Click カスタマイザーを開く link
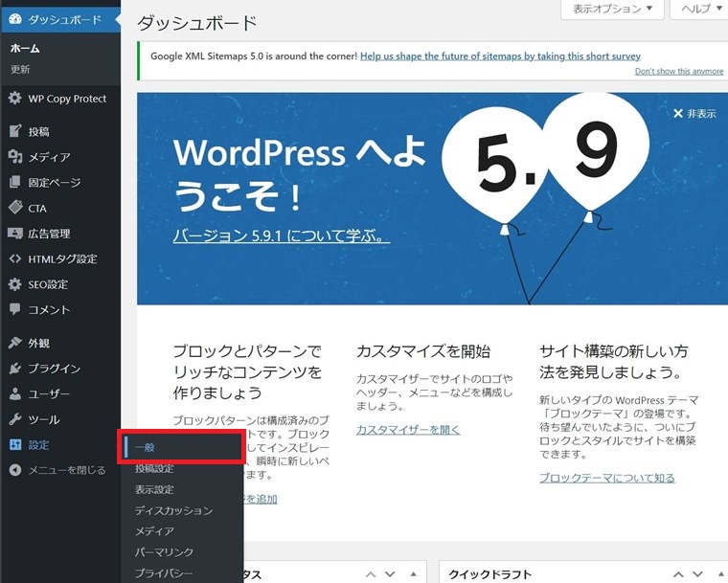728x583 pixels. pyautogui.click(x=408, y=430)
